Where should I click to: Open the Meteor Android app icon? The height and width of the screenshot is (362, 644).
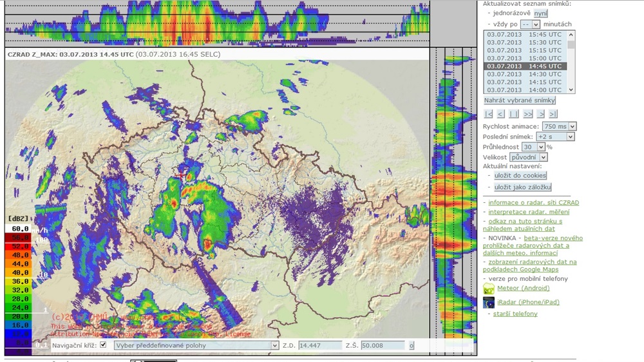pyautogui.click(x=488, y=289)
